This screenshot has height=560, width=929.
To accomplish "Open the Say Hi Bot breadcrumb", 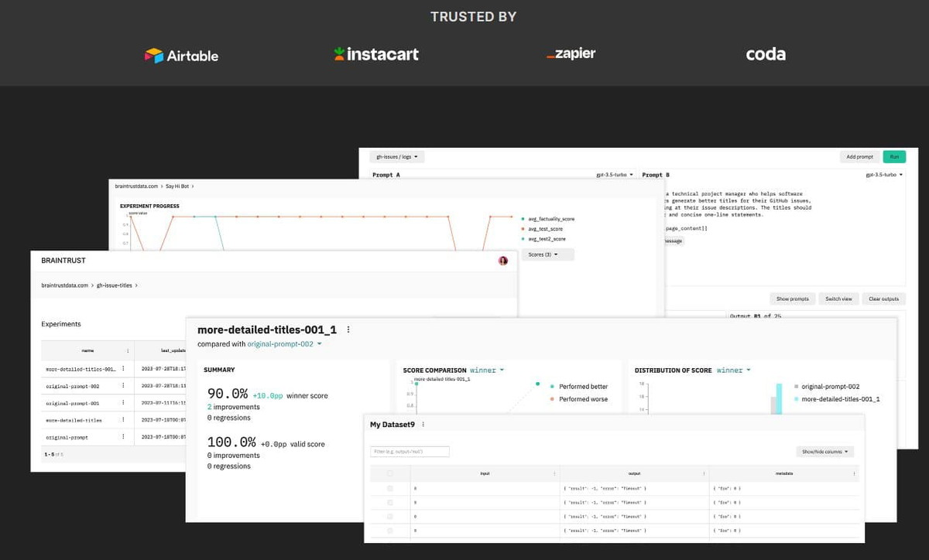I will 177,186.
